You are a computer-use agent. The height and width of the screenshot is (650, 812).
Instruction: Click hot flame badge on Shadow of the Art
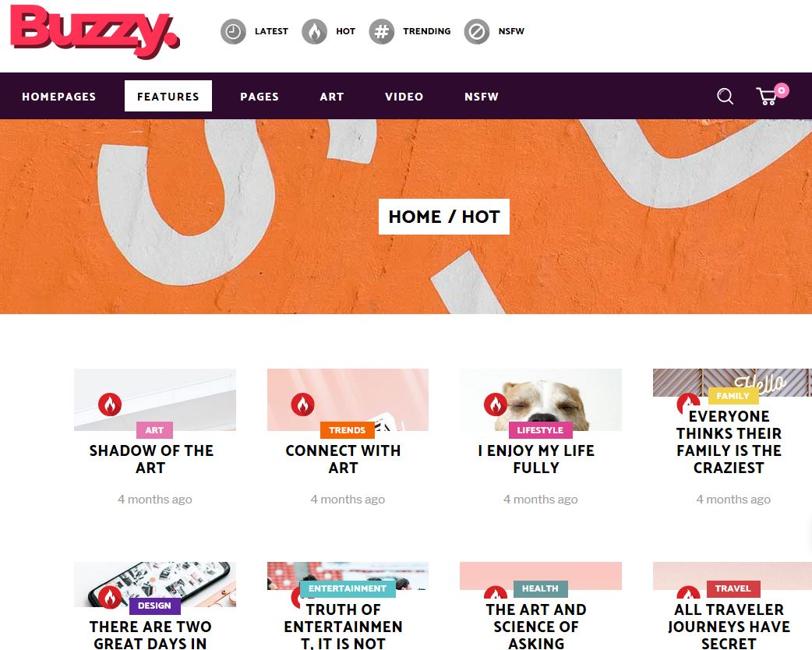(110, 404)
